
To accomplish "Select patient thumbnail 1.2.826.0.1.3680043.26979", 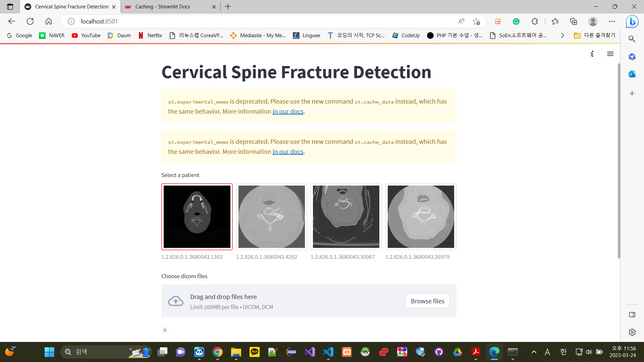I will click(x=421, y=217).
